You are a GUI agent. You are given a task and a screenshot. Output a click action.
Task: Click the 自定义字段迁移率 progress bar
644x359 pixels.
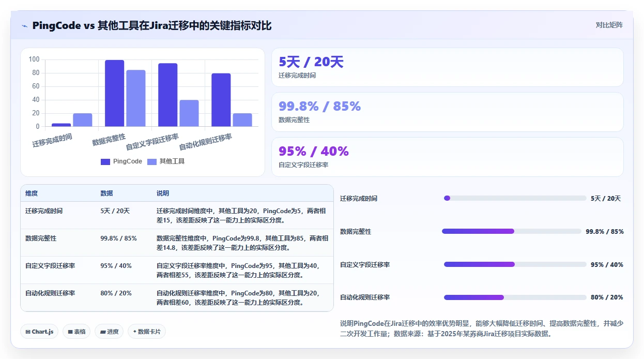click(x=515, y=264)
